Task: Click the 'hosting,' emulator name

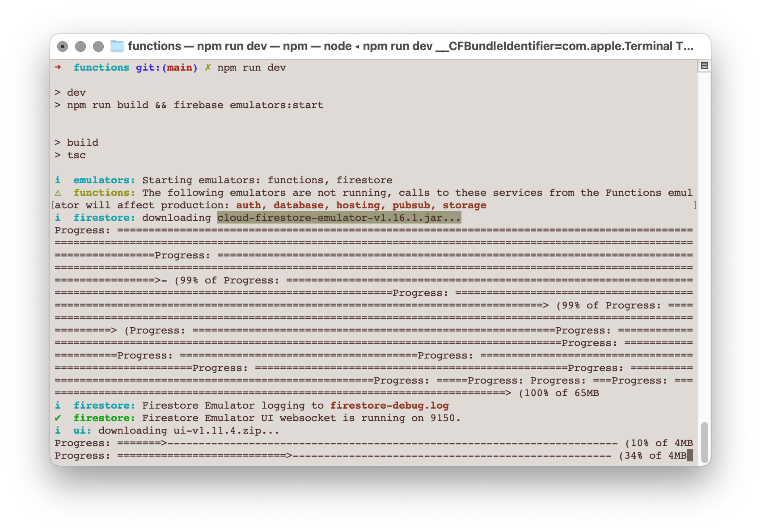Action: click(x=361, y=205)
